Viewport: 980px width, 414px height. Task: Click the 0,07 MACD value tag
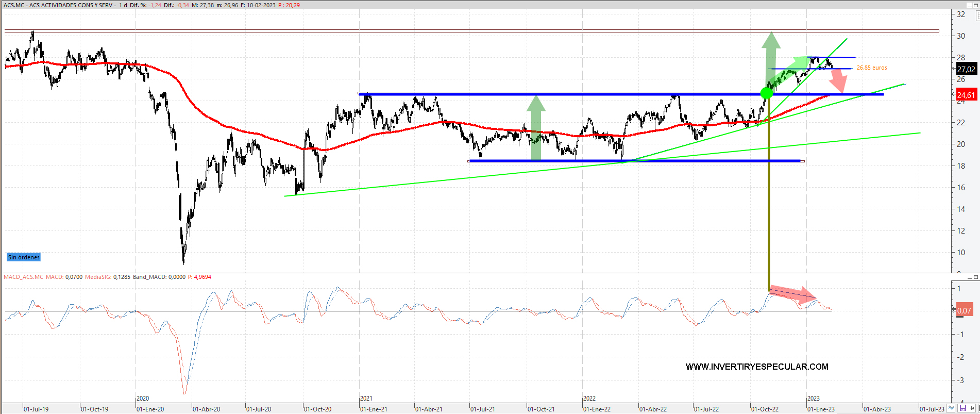pyautogui.click(x=964, y=310)
